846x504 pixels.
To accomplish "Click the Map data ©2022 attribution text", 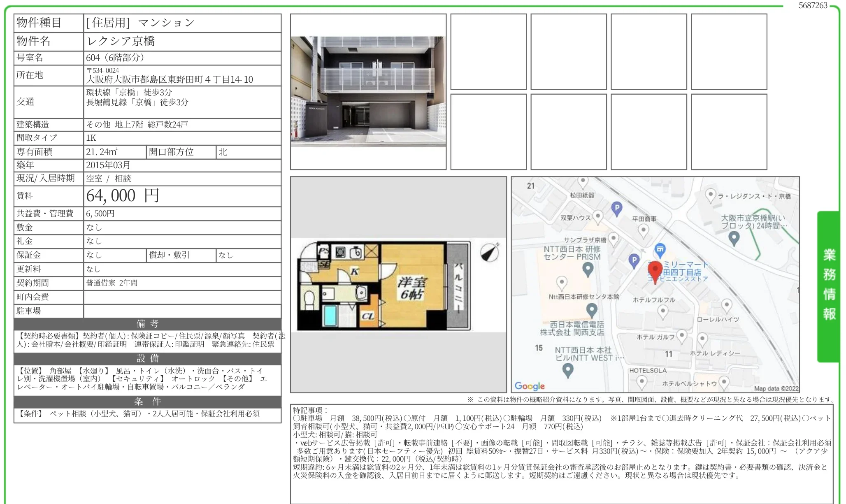I will (776, 388).
